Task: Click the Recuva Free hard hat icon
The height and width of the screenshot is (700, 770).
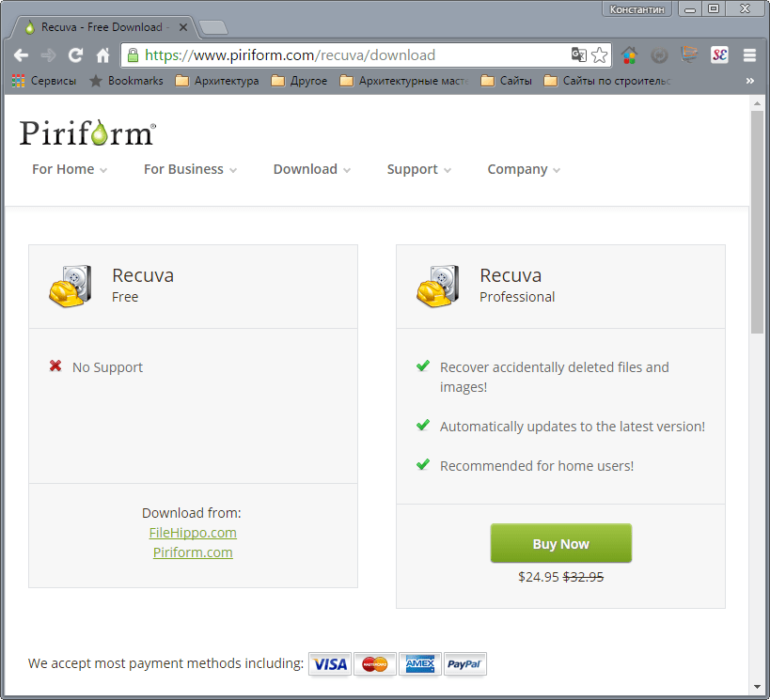Action: coord(71,287)
